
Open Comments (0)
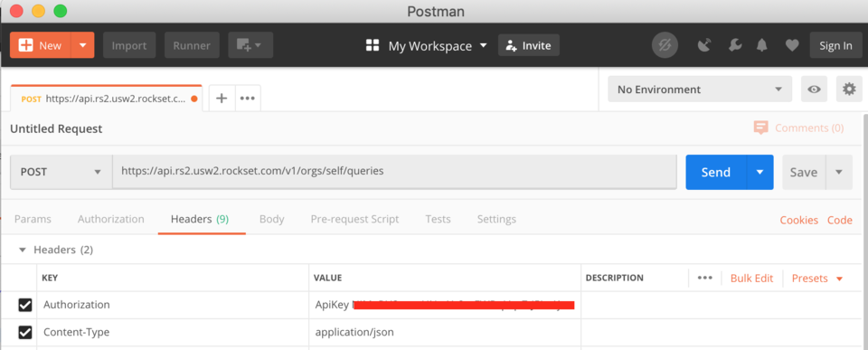tap(798, 128)
